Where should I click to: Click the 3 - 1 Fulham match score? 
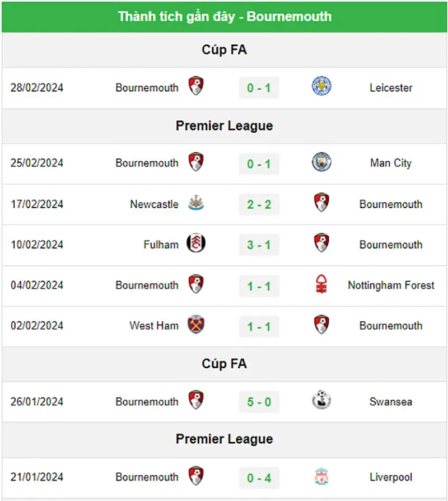(259, 245)
